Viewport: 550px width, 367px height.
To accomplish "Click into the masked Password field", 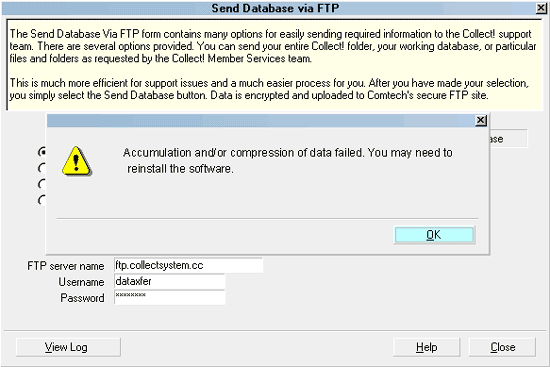I will pos(169,297).
